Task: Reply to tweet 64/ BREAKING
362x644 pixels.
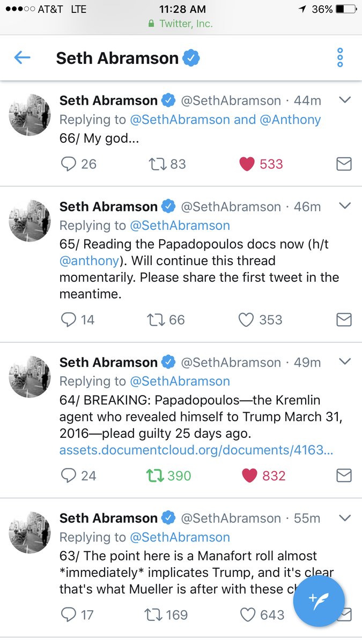Action: (x=68, y=475)
